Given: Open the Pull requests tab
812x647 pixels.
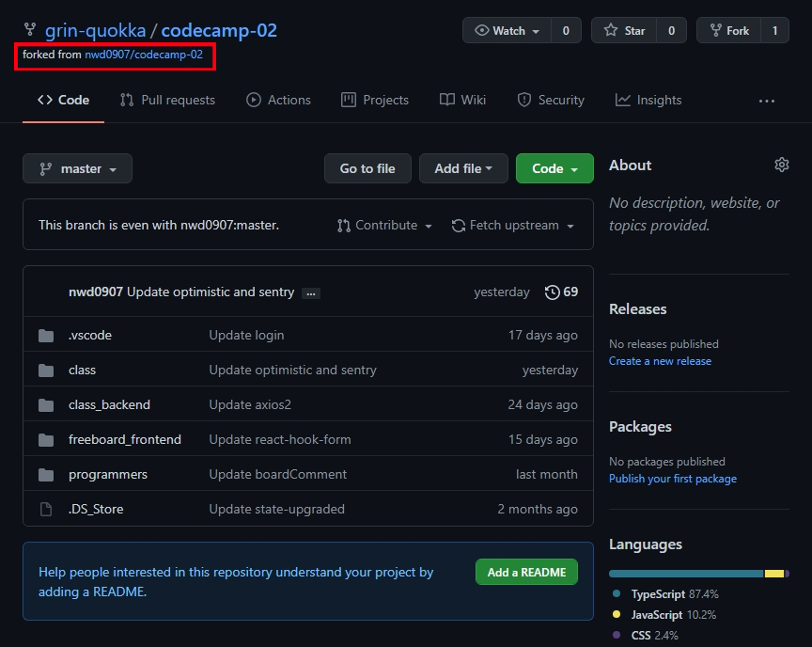Looking at the screenshot, I should coord(167,100).
